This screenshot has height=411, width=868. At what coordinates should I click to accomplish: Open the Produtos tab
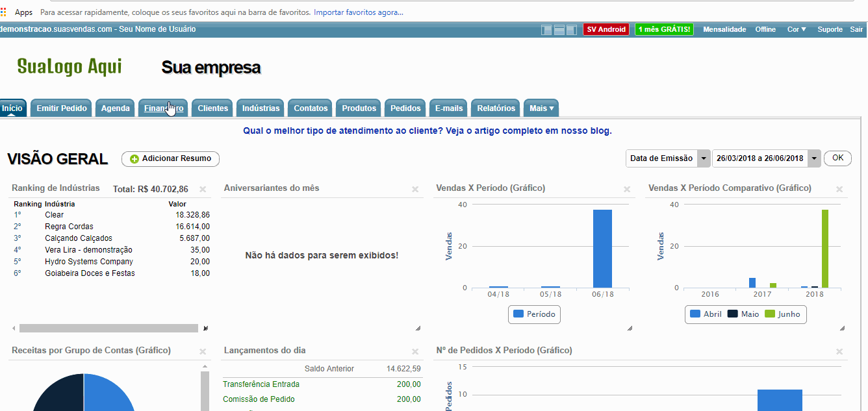[359, 108]
